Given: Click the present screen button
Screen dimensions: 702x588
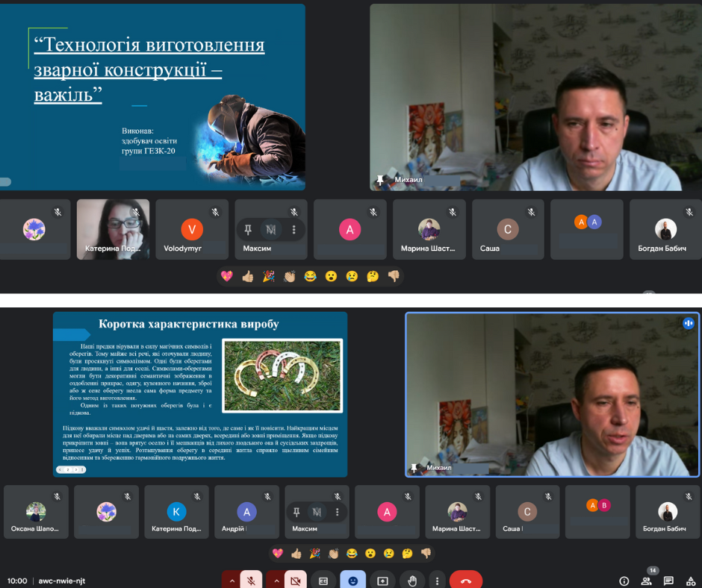Looking at the screenshot, I should (382, 581).
